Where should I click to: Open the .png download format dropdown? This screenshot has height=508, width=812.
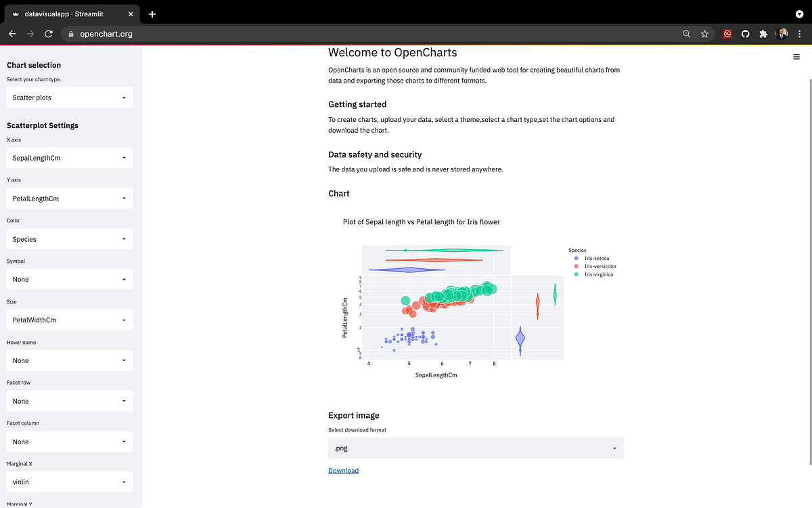475,448
